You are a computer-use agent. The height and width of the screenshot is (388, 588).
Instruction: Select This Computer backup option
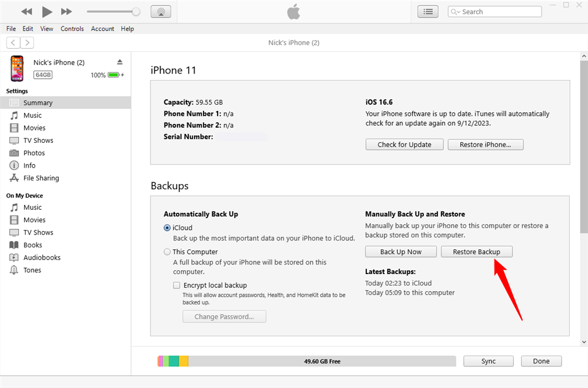168,252
